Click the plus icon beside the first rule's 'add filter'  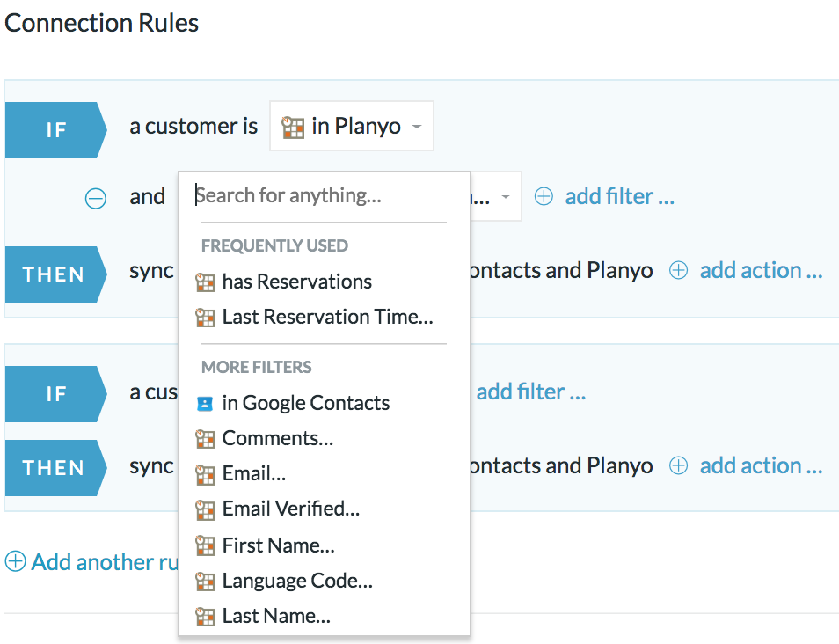[544, 196]
